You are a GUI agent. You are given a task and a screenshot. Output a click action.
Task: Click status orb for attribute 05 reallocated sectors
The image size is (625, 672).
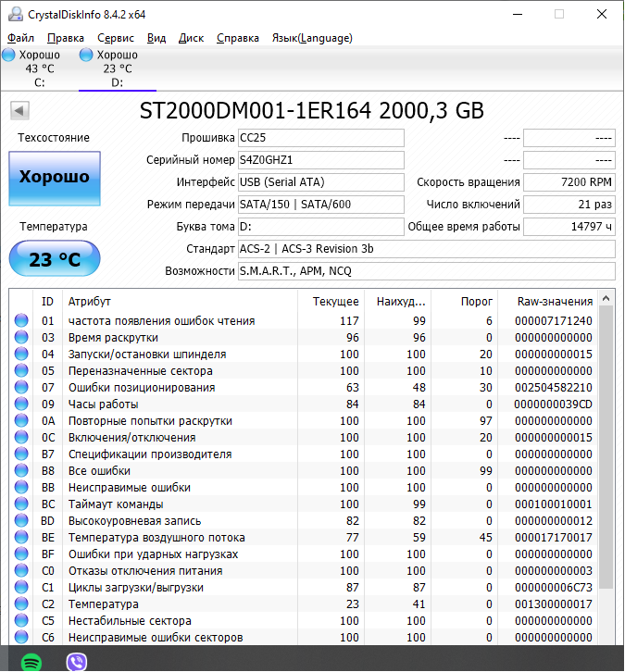coord(21,371)
